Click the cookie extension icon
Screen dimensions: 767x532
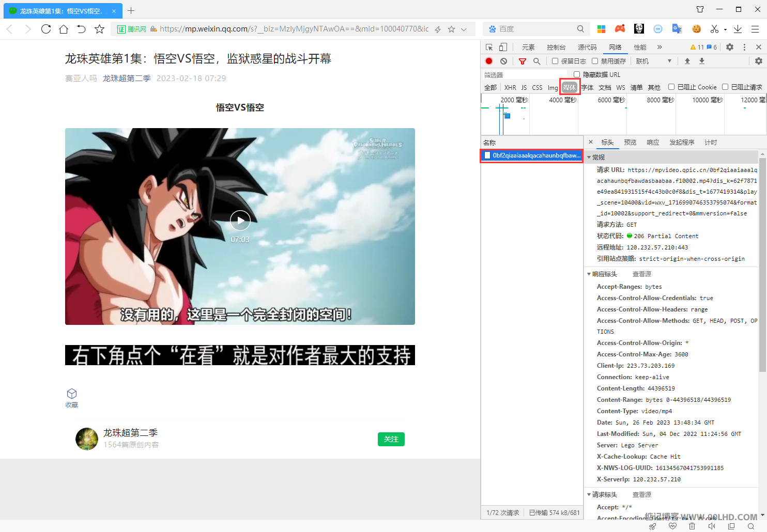pyautogui.click(x=696, y=29)
